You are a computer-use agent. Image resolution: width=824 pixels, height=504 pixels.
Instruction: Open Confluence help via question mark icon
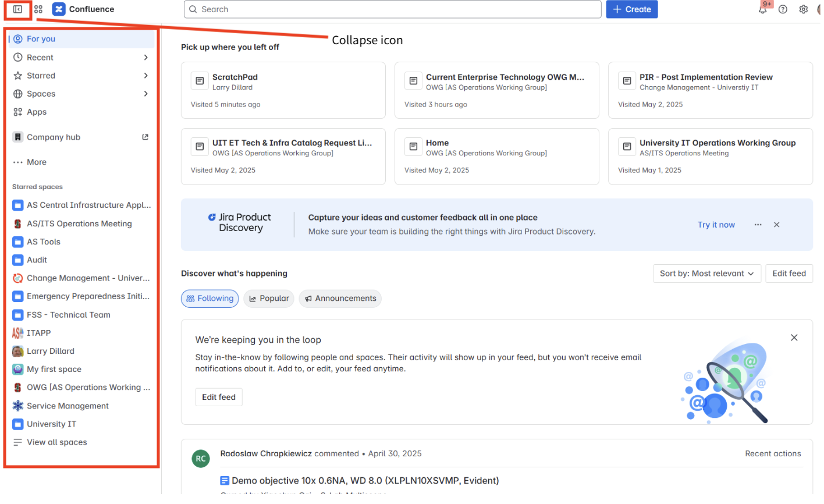coord(783,9)
